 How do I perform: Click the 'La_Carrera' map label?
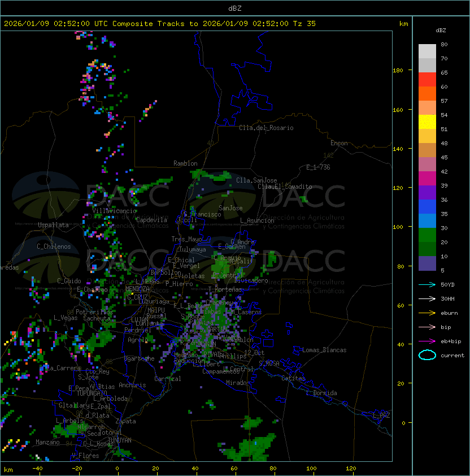(62, 368)
